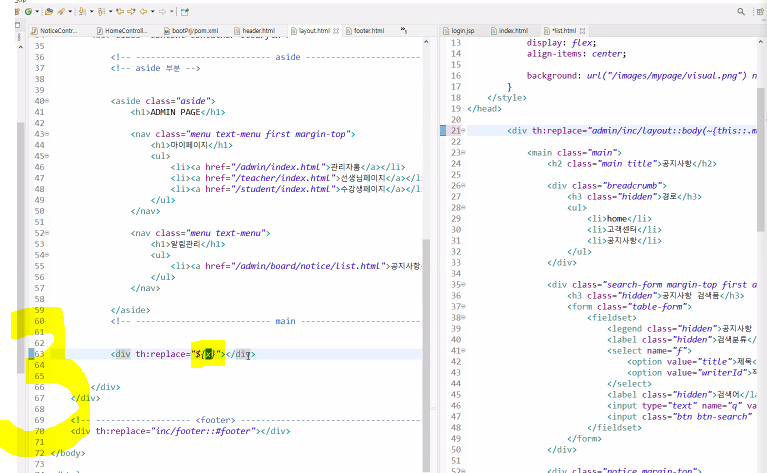Open the Next Annotation dropdown arrow
Screen dimensions: 767x473
[91, 11]
